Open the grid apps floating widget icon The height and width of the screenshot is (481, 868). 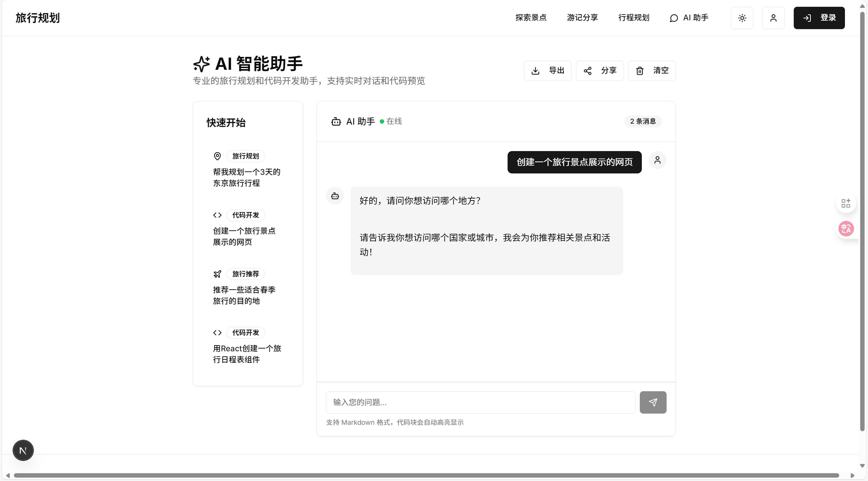(x=846, y=203)
